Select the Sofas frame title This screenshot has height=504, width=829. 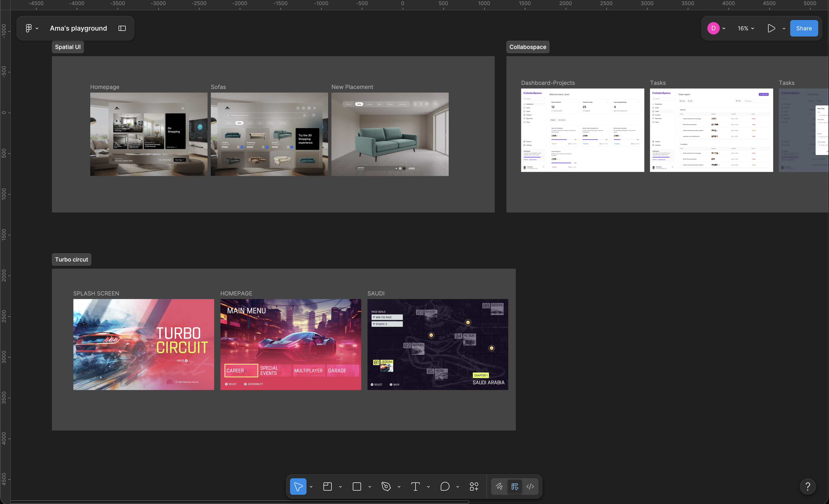coord(218,87)
